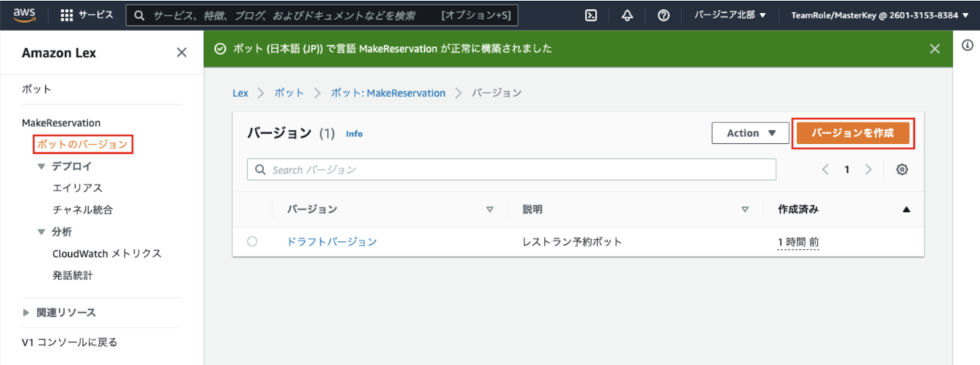Open the ドラフトバージョン link
This screenshot has width=980, height=365.
point(332,242)
